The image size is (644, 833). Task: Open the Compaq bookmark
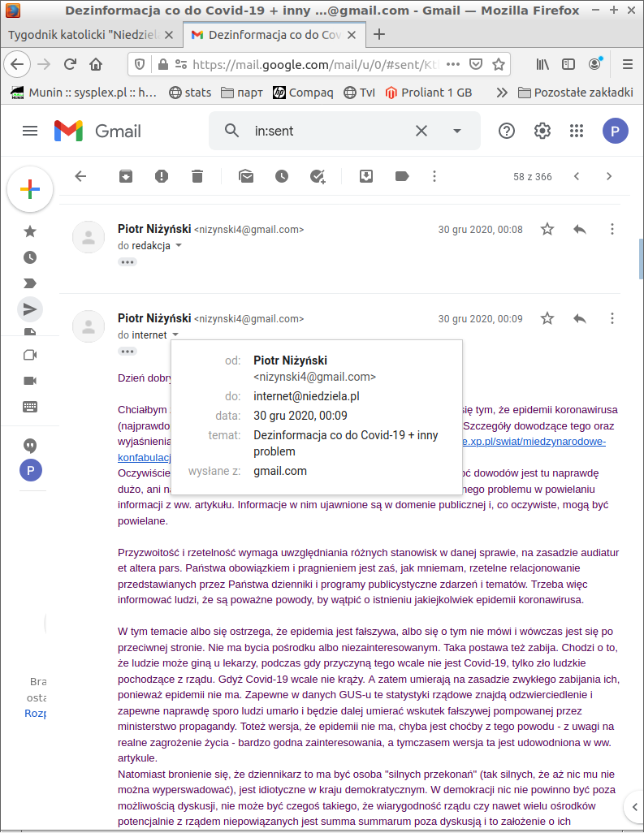[303, 93]
